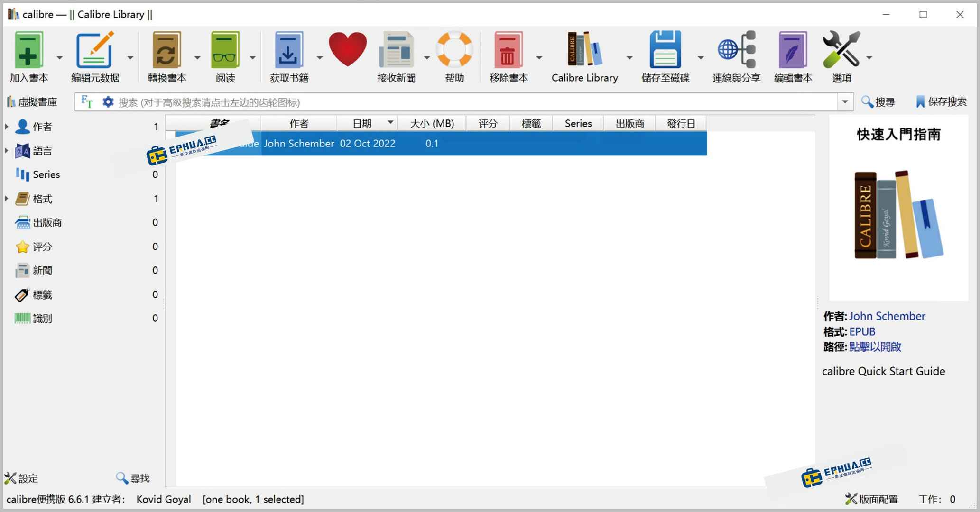Click into the search input field
980x512 pixels.
pyautogui.click(x=477, y=102)
